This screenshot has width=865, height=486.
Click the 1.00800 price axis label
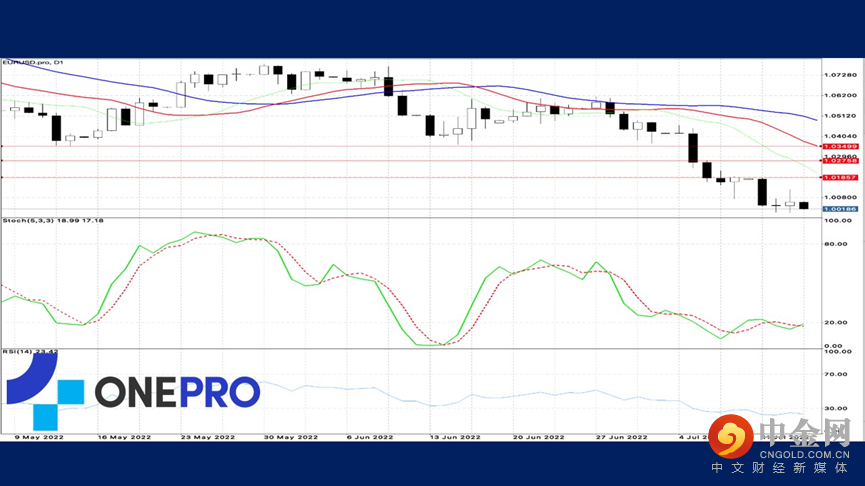pyautogui.click(x=840, y=197)
